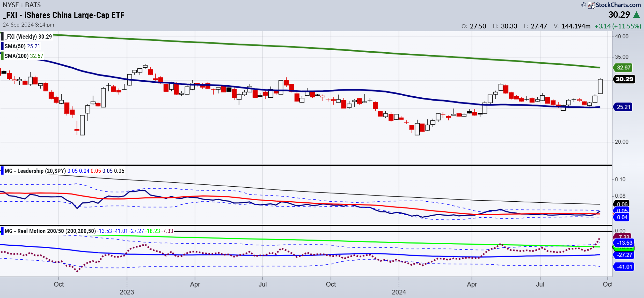This screenshot has width=644, height=298.
Task: Select the _FXI iShares China Large-Cap ETF title
Action: (x=64, y=15)
